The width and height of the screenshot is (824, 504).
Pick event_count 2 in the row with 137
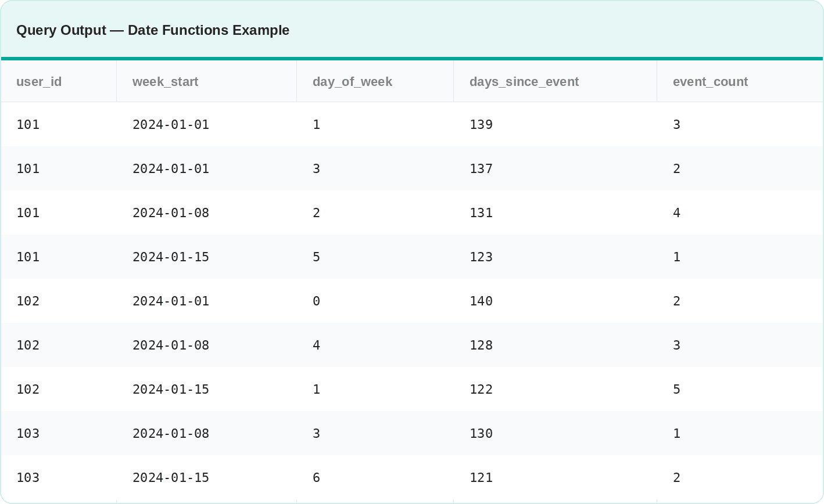click(676, 168)
